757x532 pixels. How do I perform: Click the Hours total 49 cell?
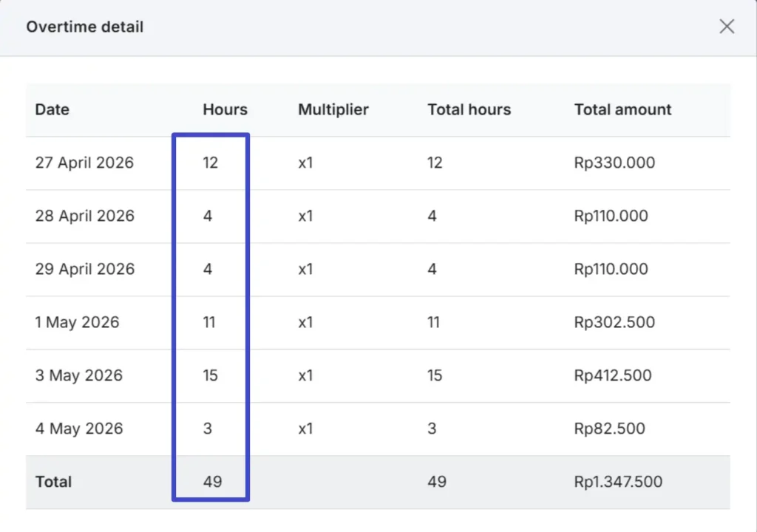(x=212, y=482)
